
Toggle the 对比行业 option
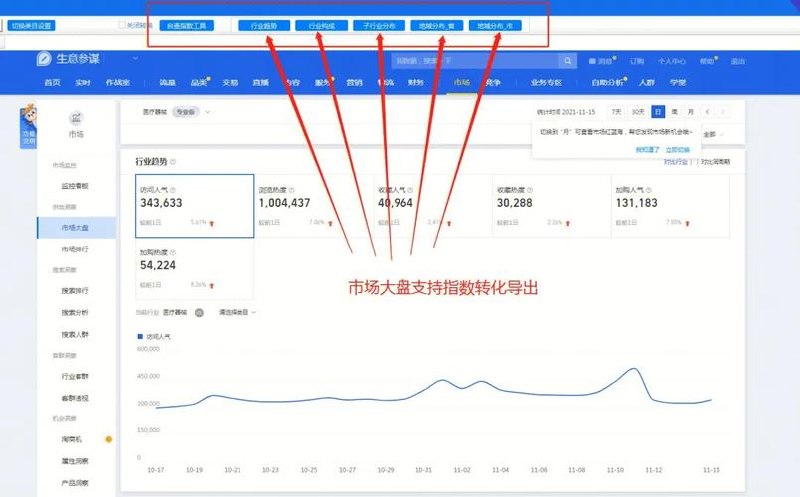click(676, 162)
